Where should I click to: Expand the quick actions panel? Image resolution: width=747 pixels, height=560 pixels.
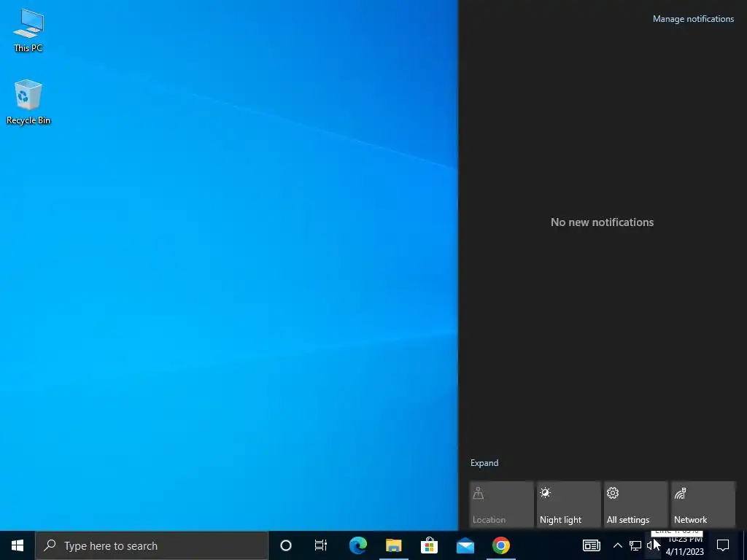484,463
